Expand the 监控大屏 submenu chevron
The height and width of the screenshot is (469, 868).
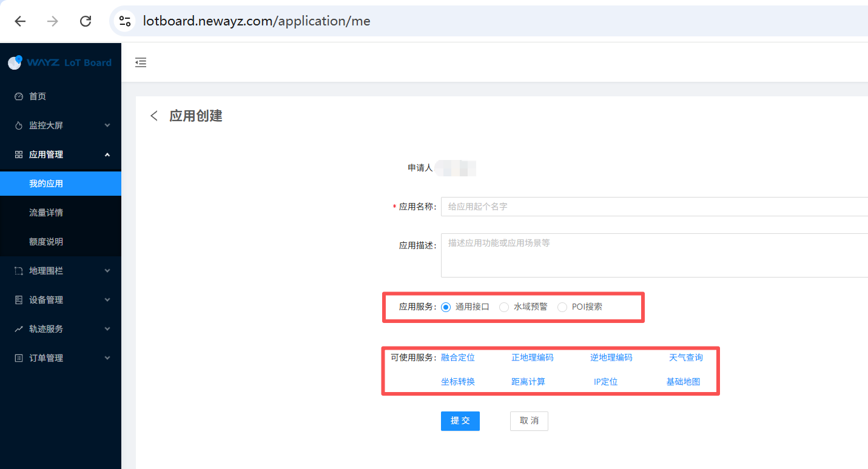[107, 125]
